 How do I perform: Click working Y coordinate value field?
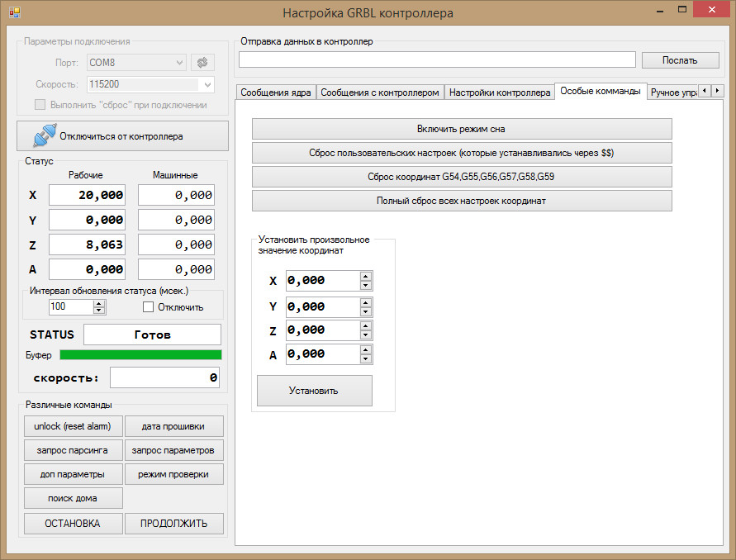88,220
